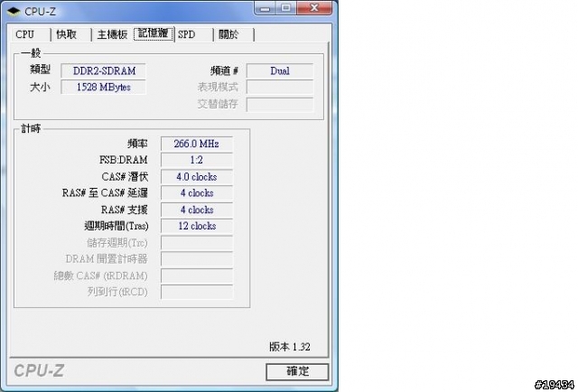This screenshot has width=578, height=392.
Task: Click the empty 儲存週期(Trc) field
Action: [197, 243]
